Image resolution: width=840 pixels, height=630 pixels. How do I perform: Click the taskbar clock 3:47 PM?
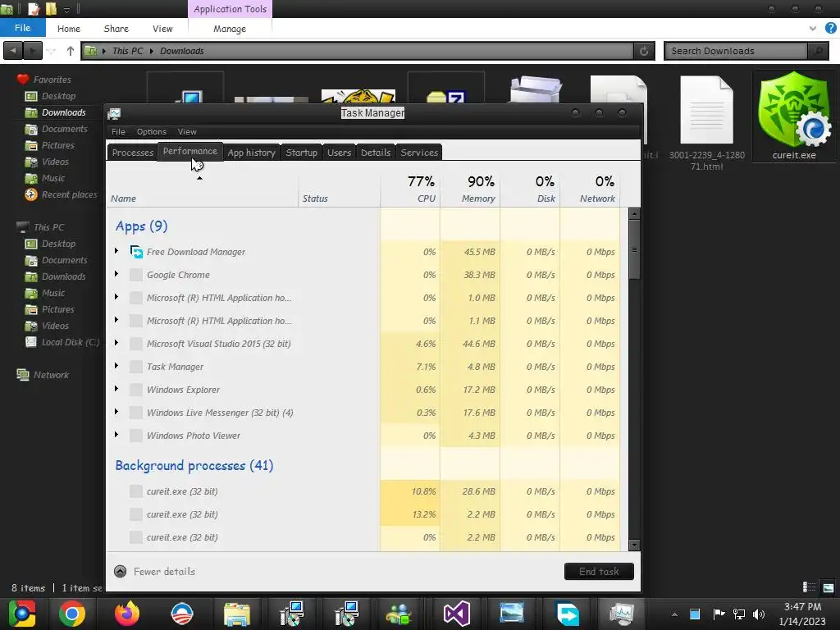[802, 607]
